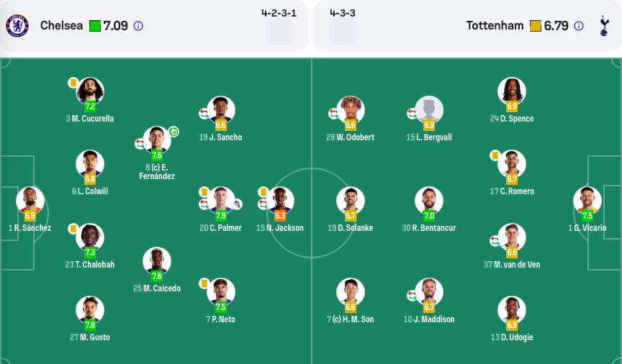Click the boot assist icon beside C. Palmer
This screenshot has height=364, width=622.
tap(237, 204)
